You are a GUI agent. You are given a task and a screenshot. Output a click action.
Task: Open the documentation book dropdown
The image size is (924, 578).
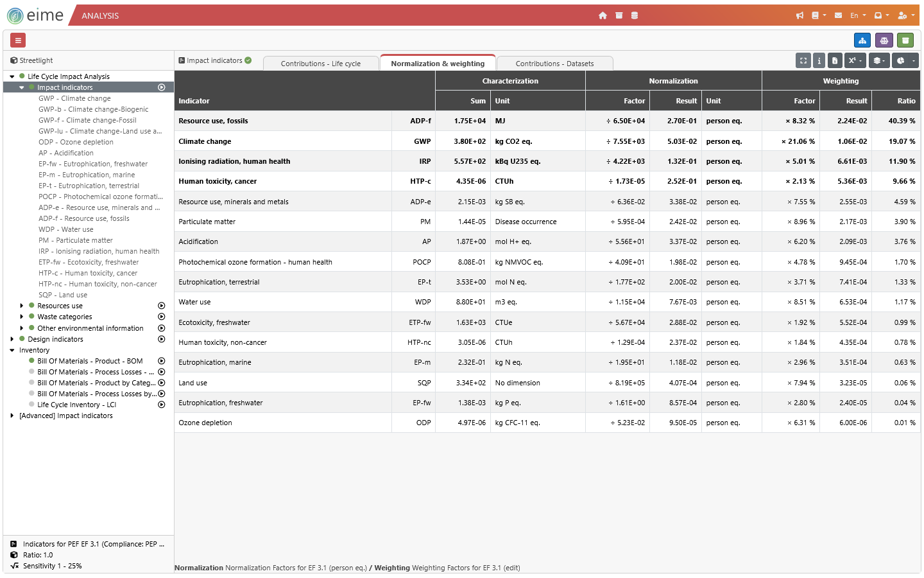pyautogui.click(x=818, y=15)
